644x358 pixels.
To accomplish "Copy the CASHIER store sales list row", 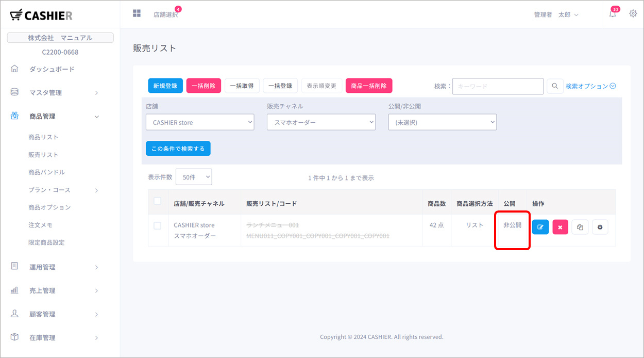I will 580,227.
